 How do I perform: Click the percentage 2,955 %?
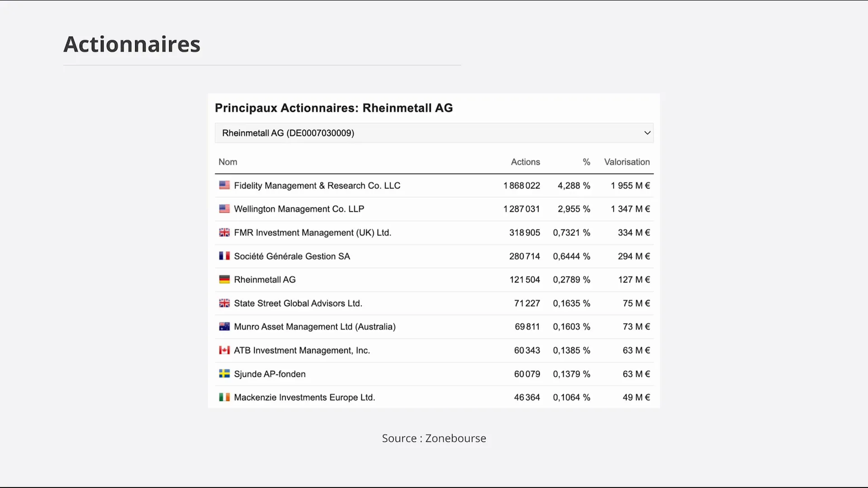[x=574, y=209]
